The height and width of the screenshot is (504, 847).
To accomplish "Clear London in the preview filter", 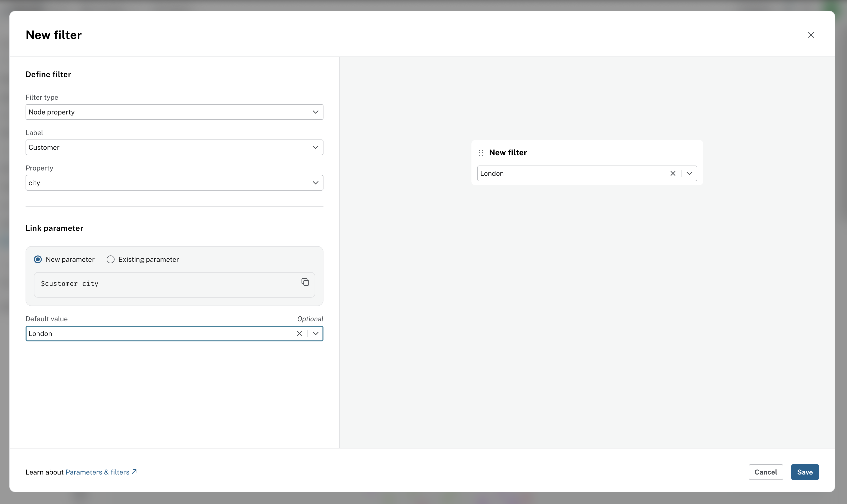I will tap(673, 174).
